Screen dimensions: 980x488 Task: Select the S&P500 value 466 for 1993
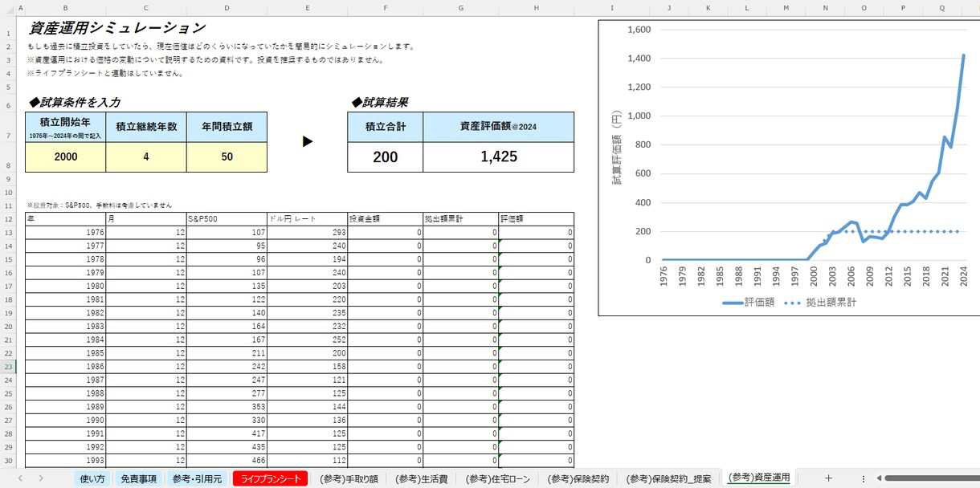point(227,461)
